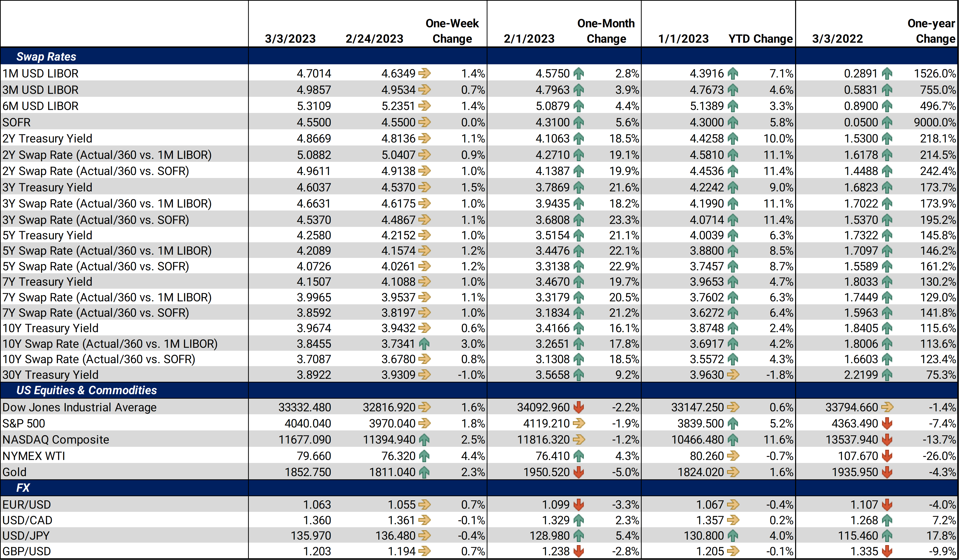Click the Gold value 1852.750
The width and height of the screenshot is (959, 560).
[308, 472]
